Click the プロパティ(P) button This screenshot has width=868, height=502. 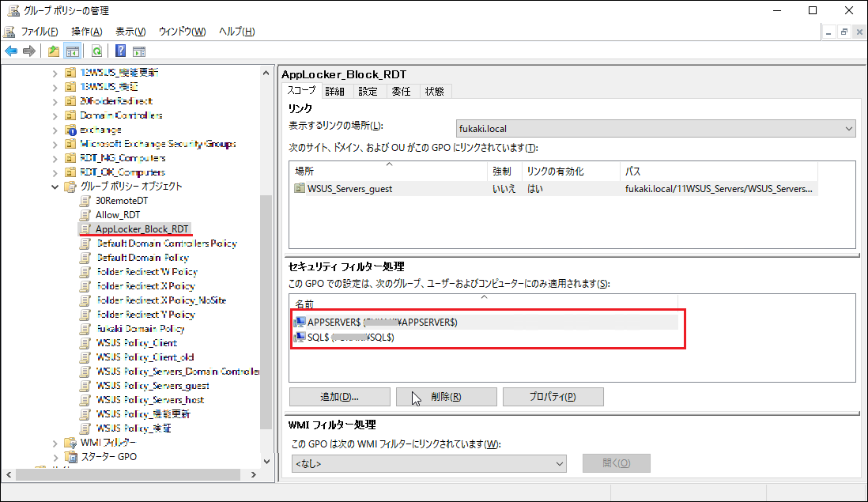[553, 397]
